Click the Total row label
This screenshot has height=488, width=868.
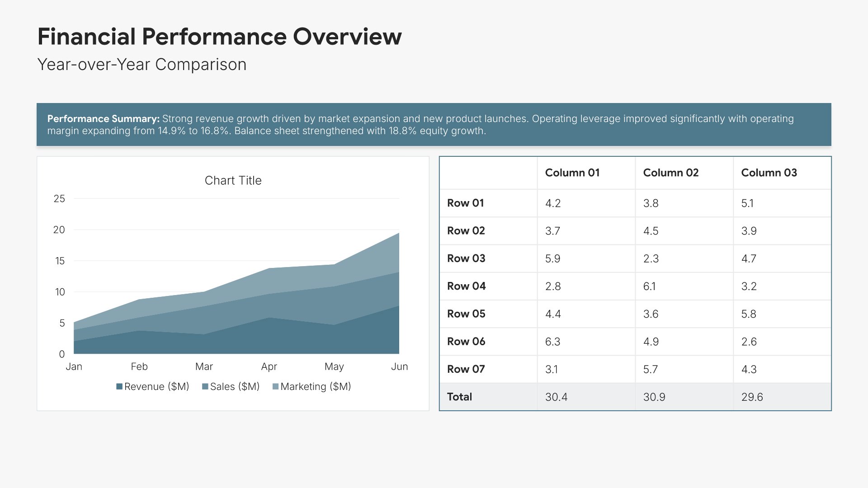[459, 397]
